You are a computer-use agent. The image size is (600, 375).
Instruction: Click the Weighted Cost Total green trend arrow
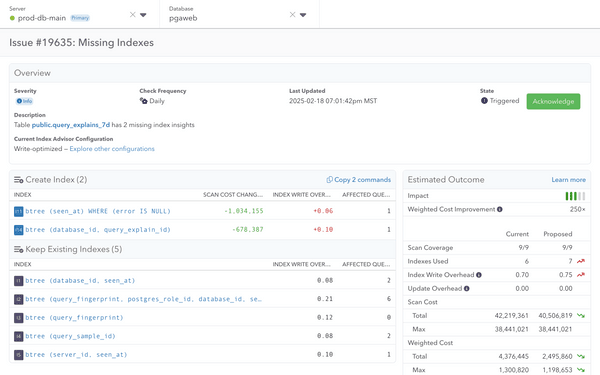tap(581, 356)
